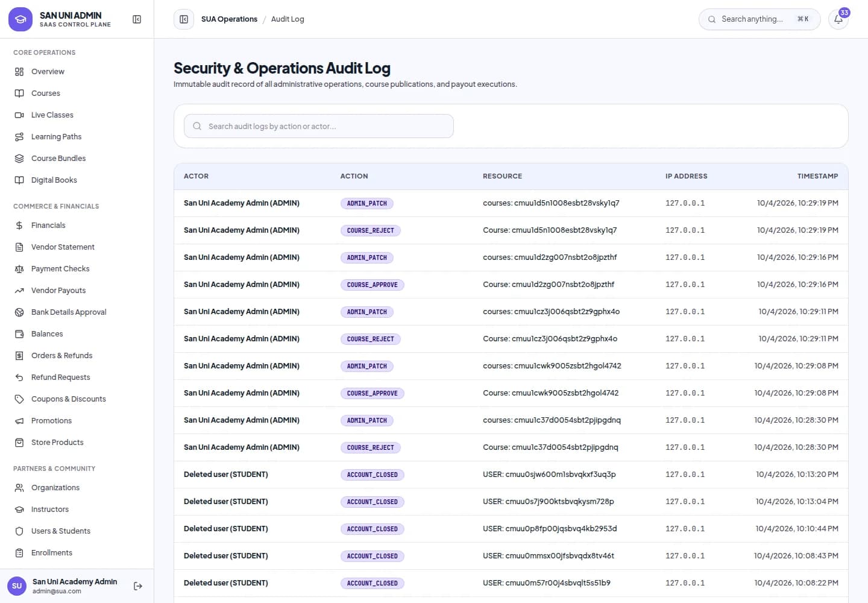This screenshot has width=868, height=603.
Task: Select resource USER: cmuu0mmsx00jfsbvqdx8tv46t
Action: click(549, 556)
